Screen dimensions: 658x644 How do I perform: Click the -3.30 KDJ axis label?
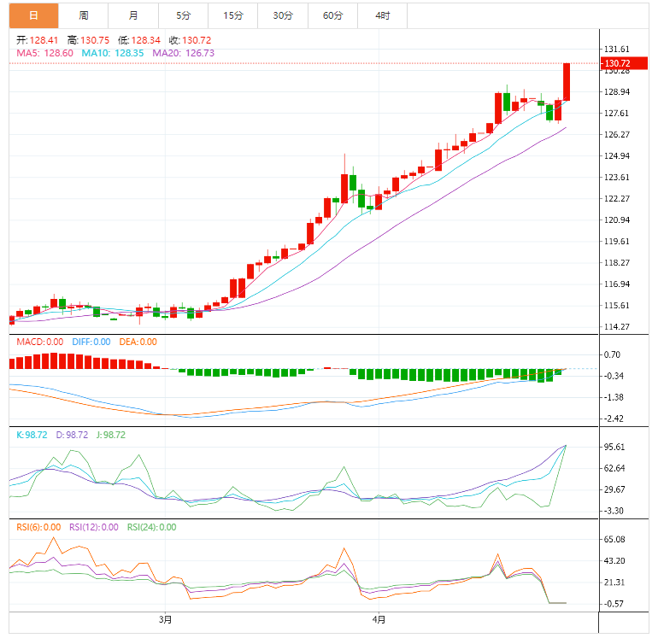614,511
